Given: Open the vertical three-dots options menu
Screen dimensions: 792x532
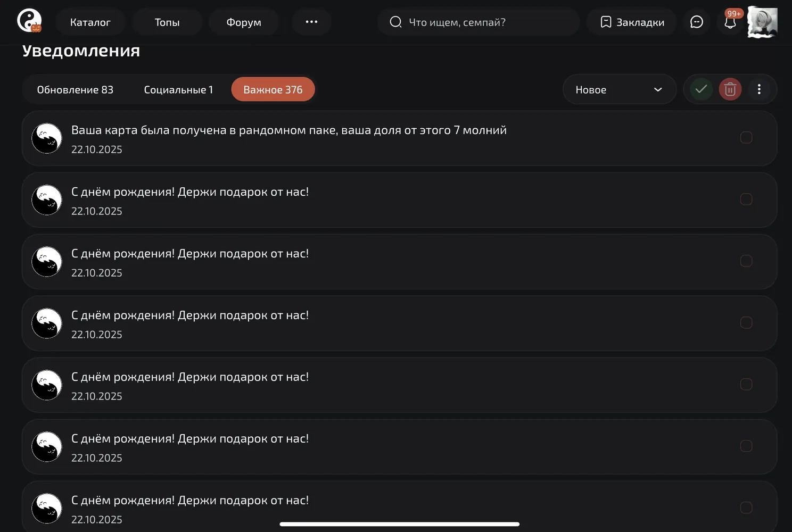Looking at the screenshot, I should [759, 89].
